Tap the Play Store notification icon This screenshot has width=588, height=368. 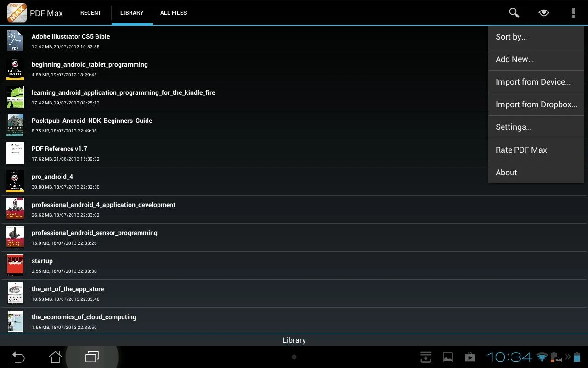[469, 356]
